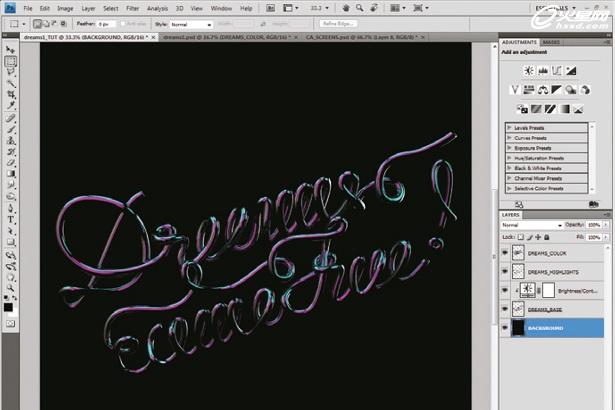
Task: Add a Threshold adjustment
Action: pos(550,109)
